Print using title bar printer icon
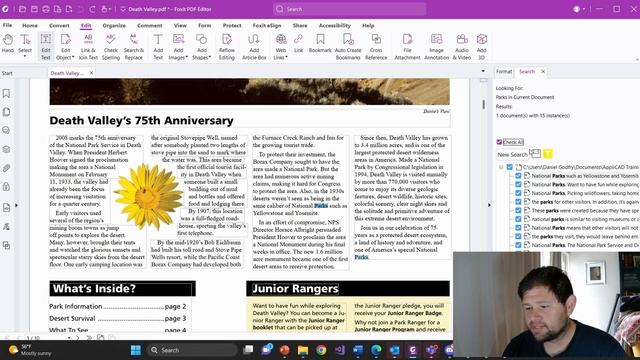This screenshot has height=360, width=640. pyautogui.click(x=46, y=9)
